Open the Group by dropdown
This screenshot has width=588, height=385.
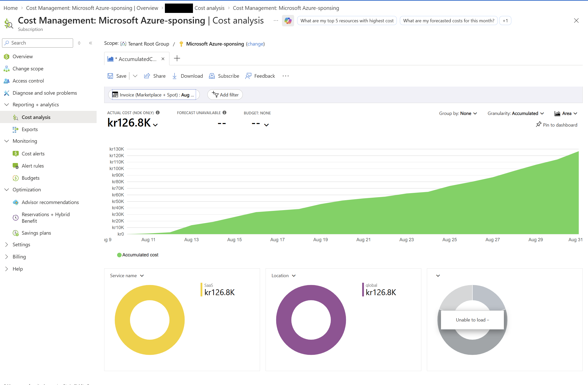tap(458, 113)
